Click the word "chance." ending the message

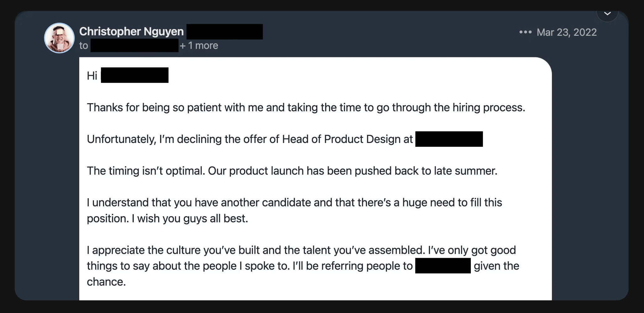click(x=106, y=282)
